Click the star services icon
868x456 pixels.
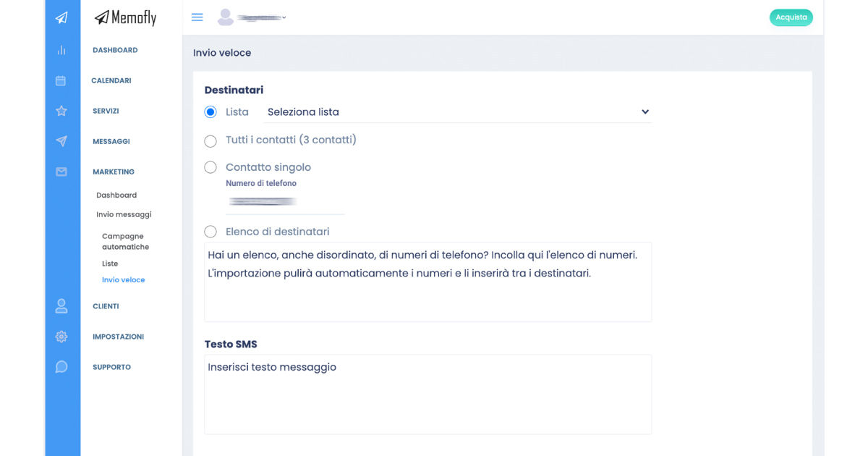coord(61,111)
